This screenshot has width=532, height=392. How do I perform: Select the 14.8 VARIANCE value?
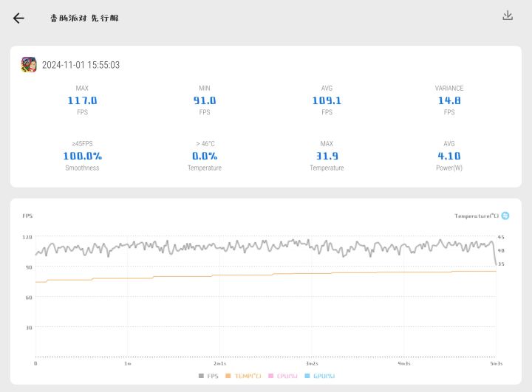(449, 100)
